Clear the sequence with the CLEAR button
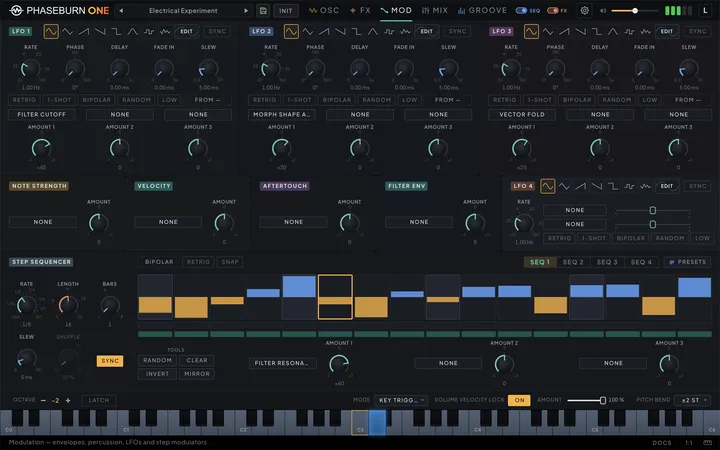Image resolution: width=720 pixels, height=450 pixels. tap(197, 360)
